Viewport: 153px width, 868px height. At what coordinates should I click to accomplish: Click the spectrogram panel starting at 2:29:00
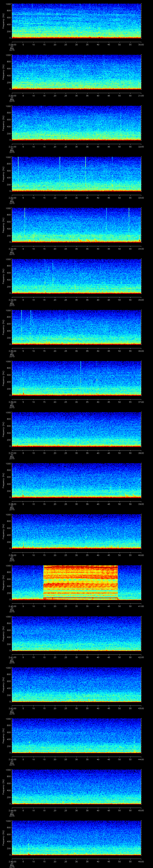[x=76, y=21]
